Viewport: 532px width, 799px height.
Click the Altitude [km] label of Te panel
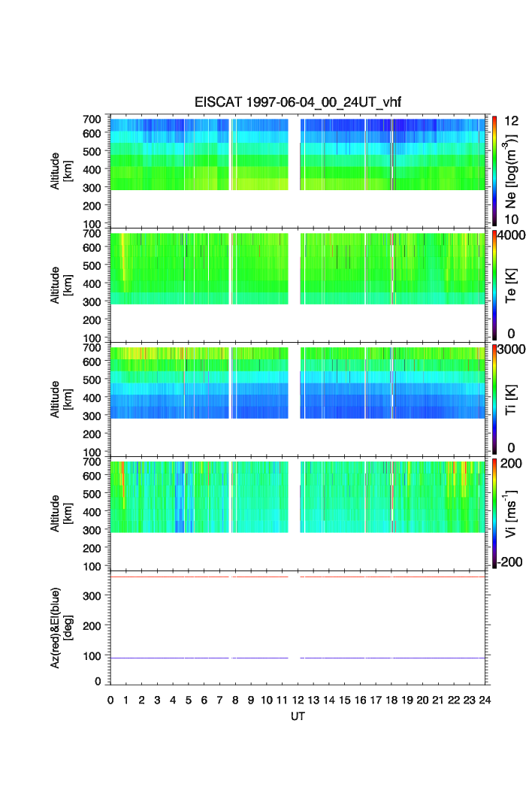pos(61,286)
